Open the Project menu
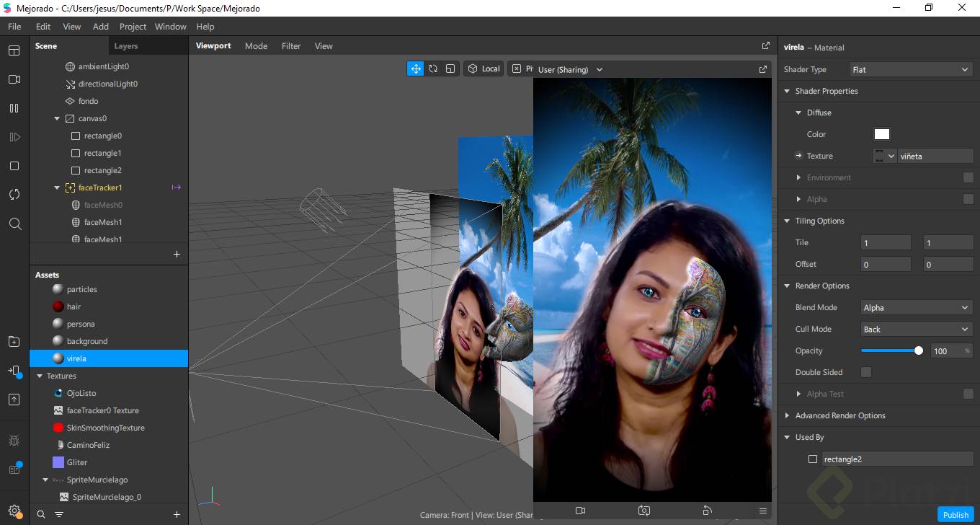Screen dimensions: 980x525 (133, 27)
